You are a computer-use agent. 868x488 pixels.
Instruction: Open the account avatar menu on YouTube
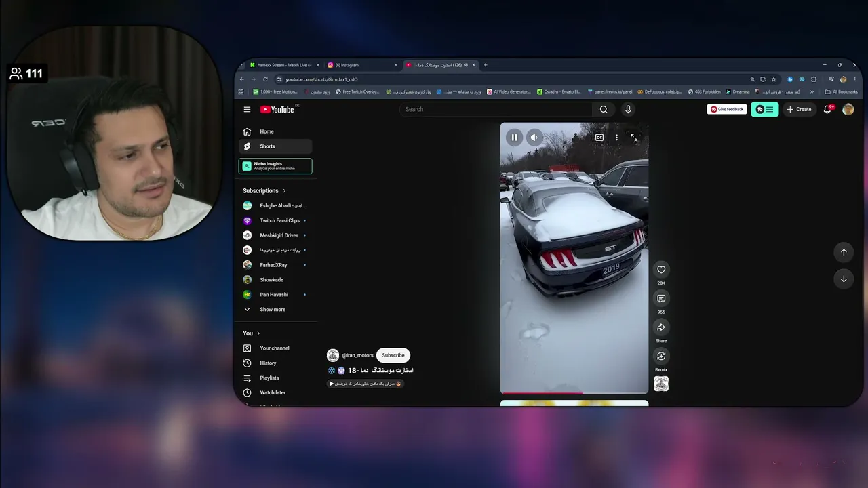[848, 109]
